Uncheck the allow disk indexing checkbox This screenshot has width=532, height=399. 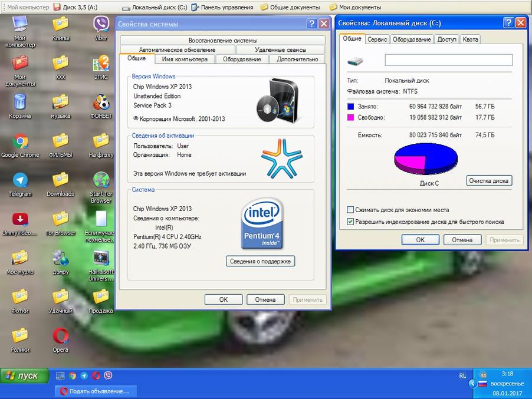tap(350, 222)
